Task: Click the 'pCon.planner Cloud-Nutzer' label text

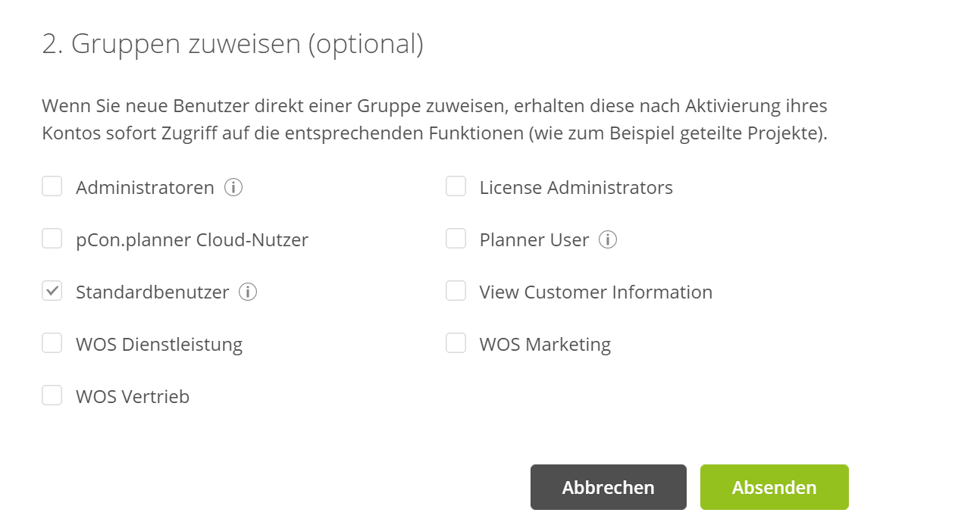Action: click(193, 240)
